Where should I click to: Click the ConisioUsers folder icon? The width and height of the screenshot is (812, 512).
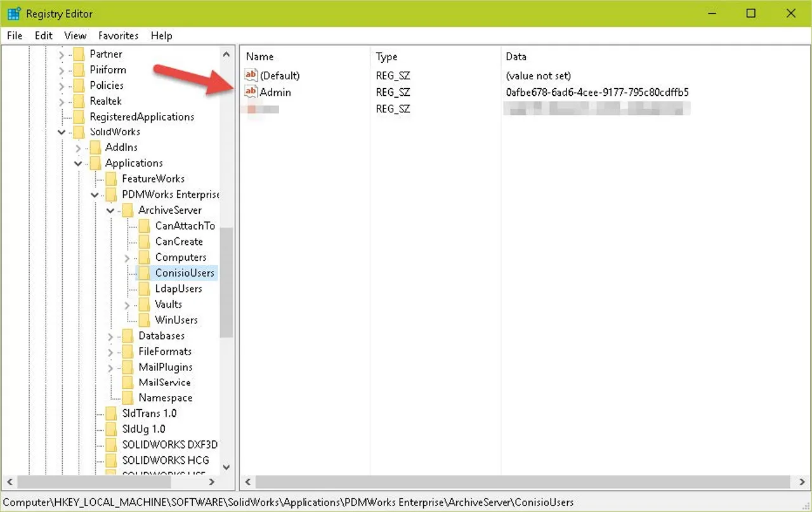pyautogui.click(x=145, y=273)
